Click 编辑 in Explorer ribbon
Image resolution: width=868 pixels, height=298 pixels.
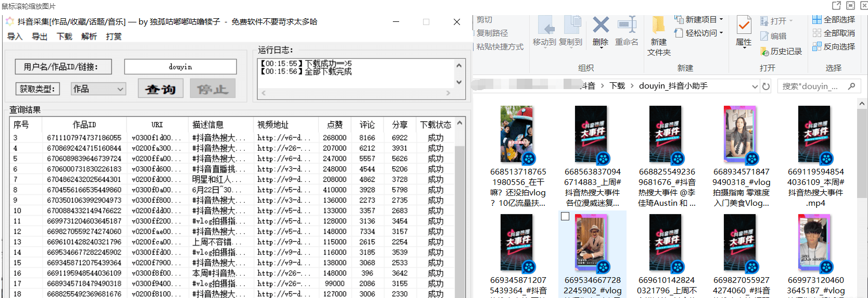(x=773, y=36)
